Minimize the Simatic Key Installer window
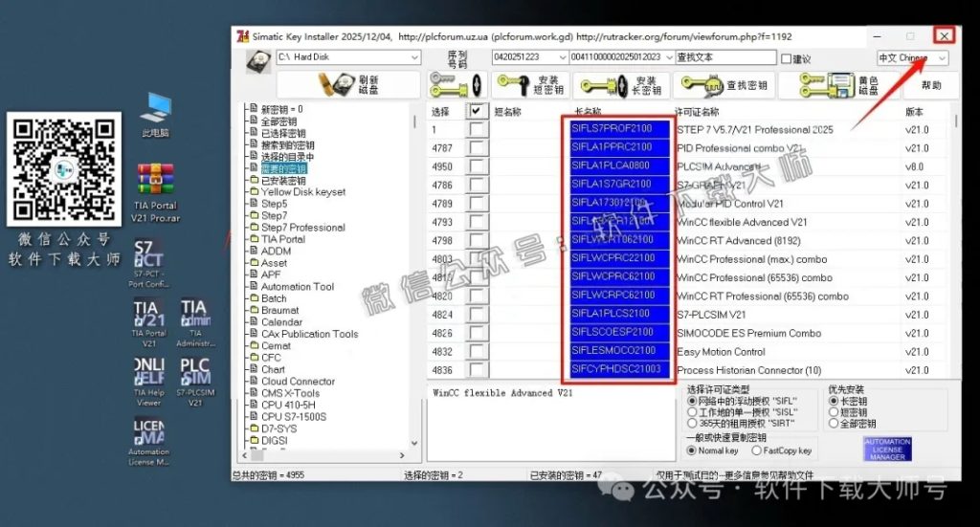 coord(878,36)
